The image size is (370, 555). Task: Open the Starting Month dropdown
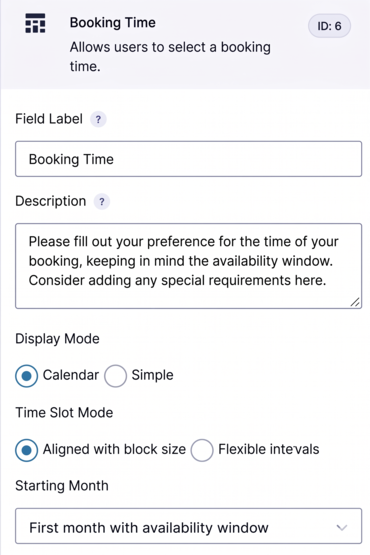[x=188, y=526]
